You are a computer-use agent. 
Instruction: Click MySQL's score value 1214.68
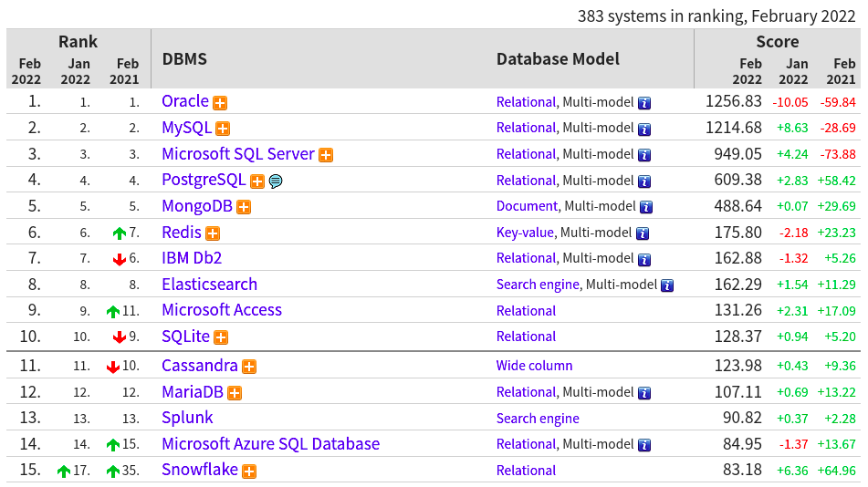coord(734,128)
